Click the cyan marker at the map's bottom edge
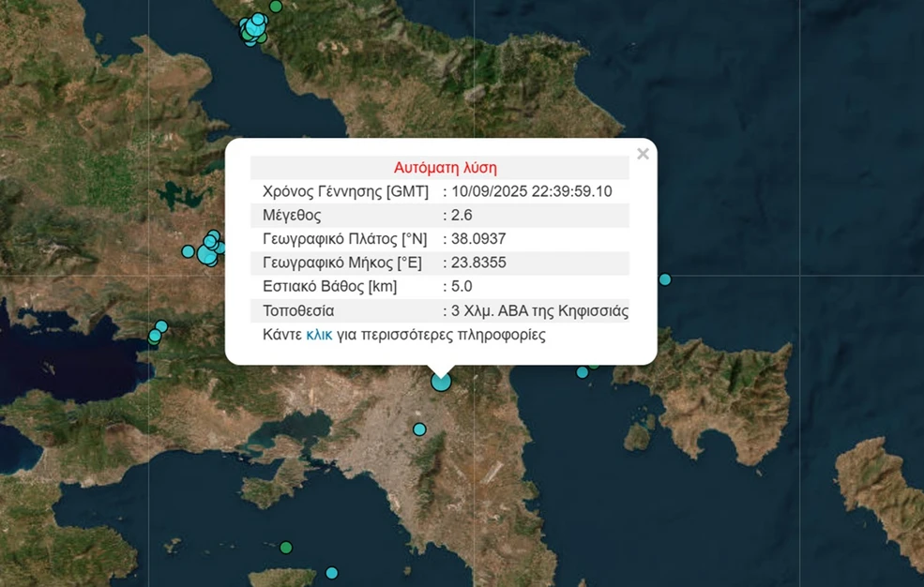Viewport: 924px width, 587px height. click(x=331, y=573)
